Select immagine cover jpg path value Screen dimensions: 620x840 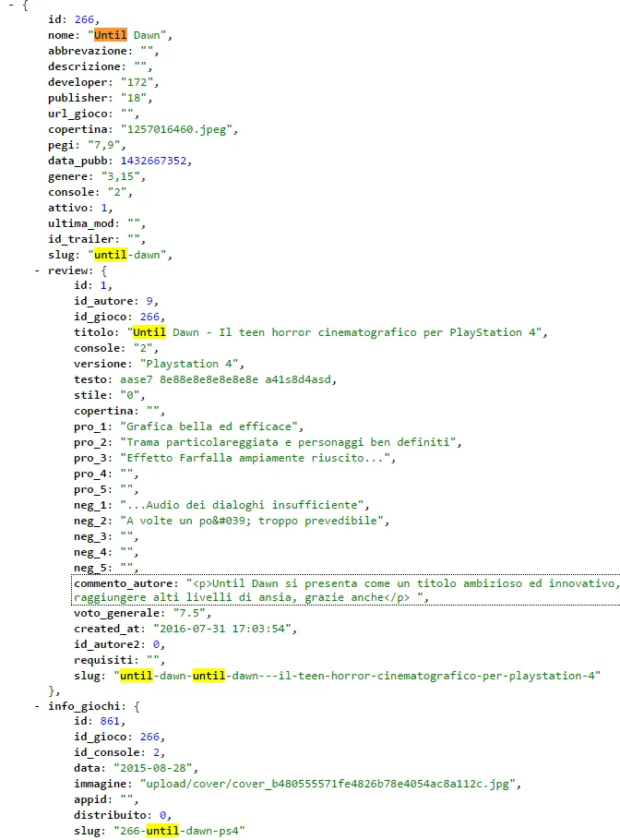tap(328, 784)
